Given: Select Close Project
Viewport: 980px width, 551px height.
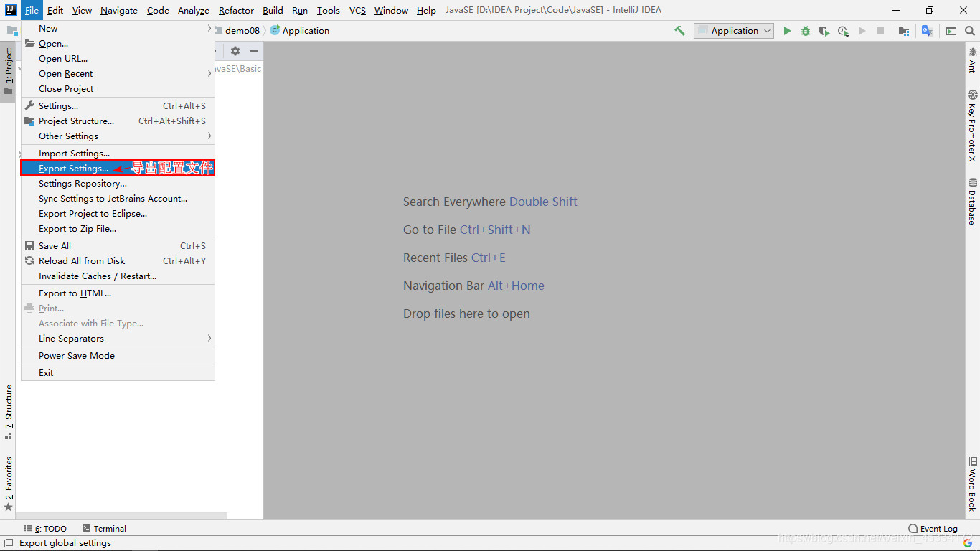Looking at the screenshot, I should coord(118,89).
